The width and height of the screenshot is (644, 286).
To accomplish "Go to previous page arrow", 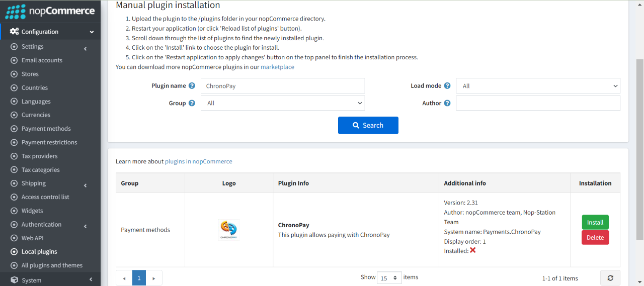I will coord(124,278).
